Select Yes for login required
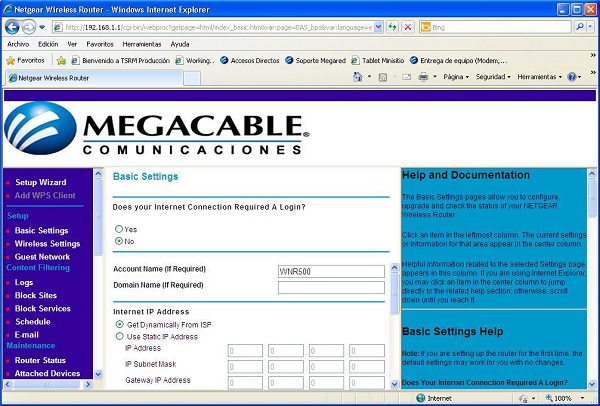Screen dimensions: 600x406 (x=119, y=229)
